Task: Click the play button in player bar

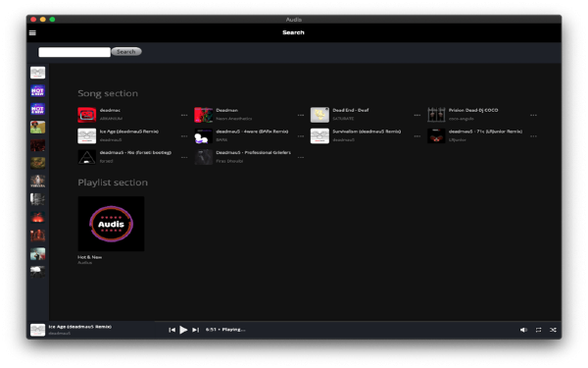Action: coord(183,330)
